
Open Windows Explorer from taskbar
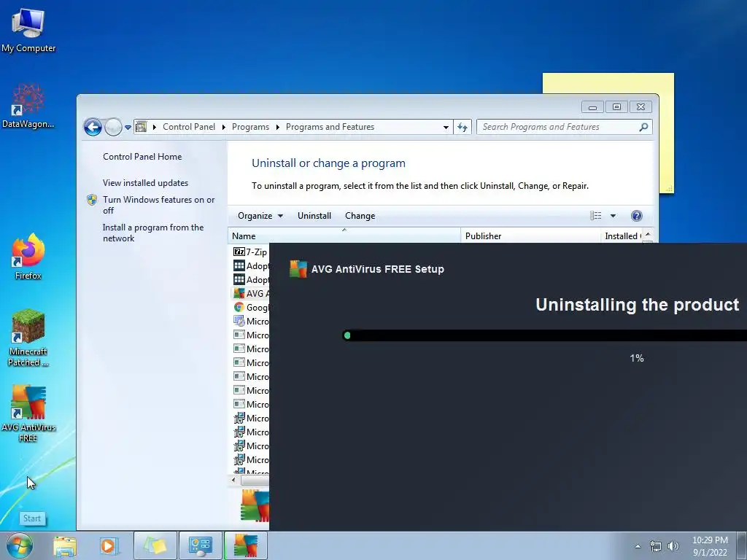coord(65,546)
